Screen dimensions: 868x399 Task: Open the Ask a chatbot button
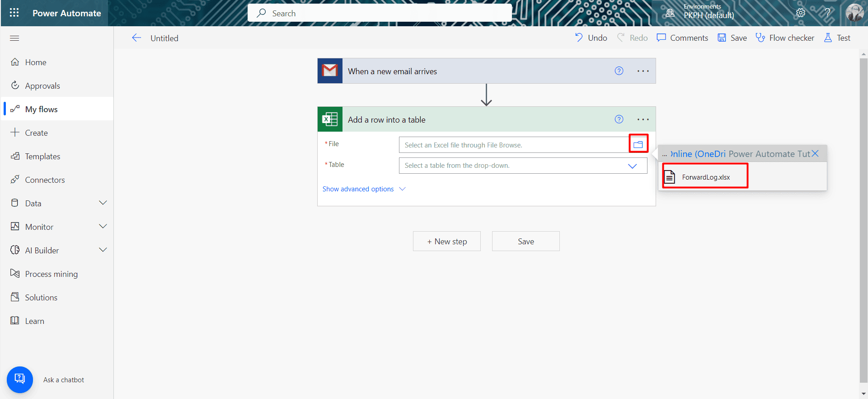(x=20, y=379)
